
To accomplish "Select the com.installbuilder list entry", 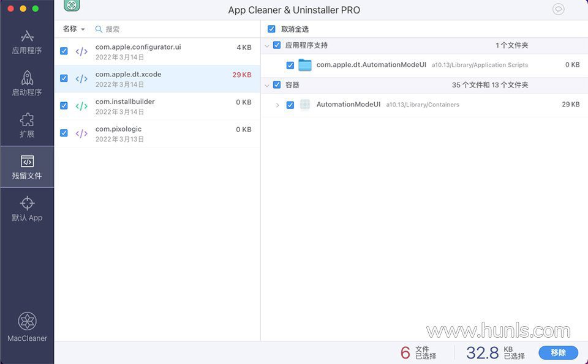I will 157,106.
